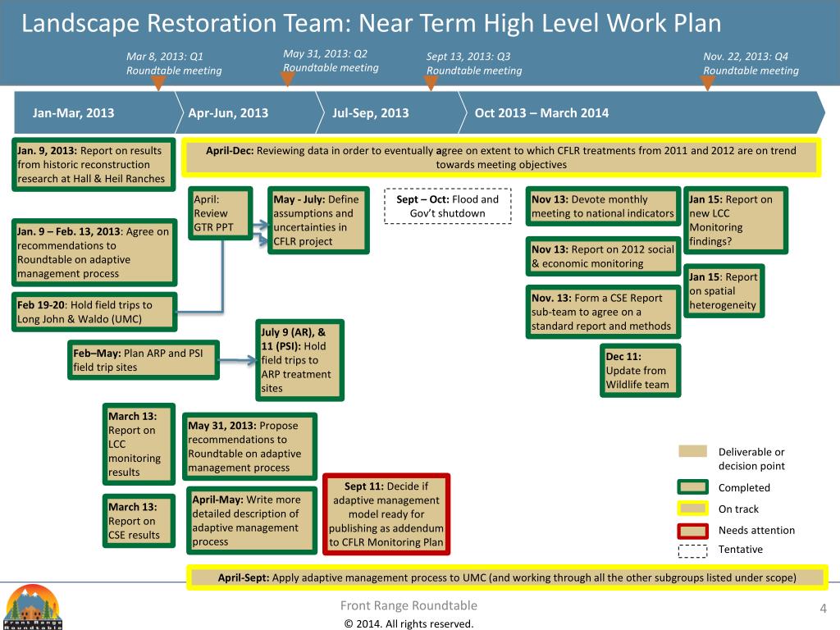Click the slide title text

pos(372,24)
